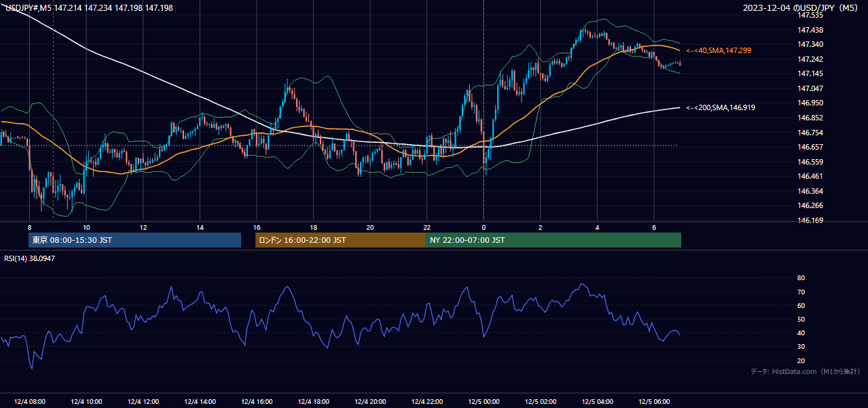Click the 12/5 06:00 time axis label
The width and height of the screenshot is (868, 408).
pyautogui.click(x=653, y=402)
